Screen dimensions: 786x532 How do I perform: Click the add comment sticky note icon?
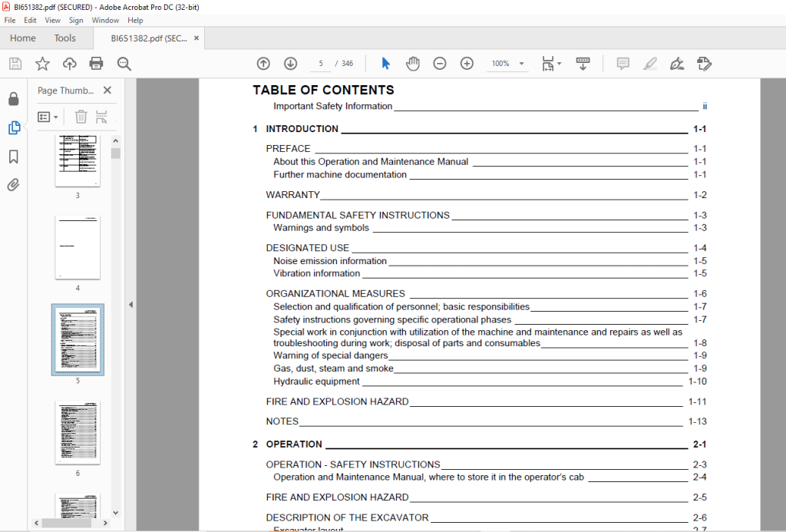[x=623, y=64]
